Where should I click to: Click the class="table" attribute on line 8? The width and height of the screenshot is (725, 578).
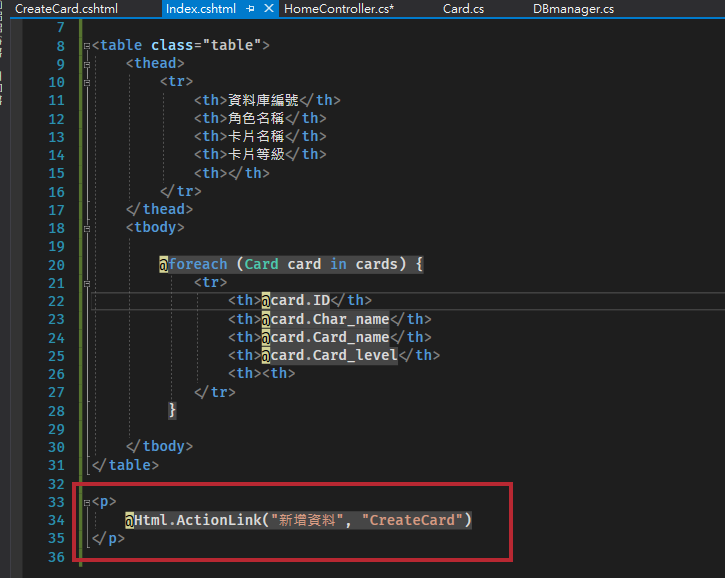pos(207,45)
